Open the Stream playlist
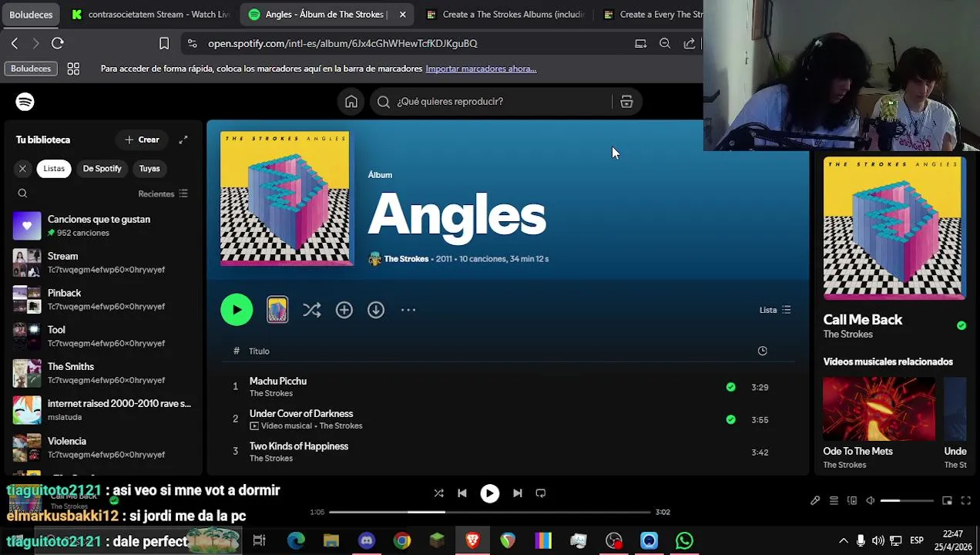 coord(102,262)
